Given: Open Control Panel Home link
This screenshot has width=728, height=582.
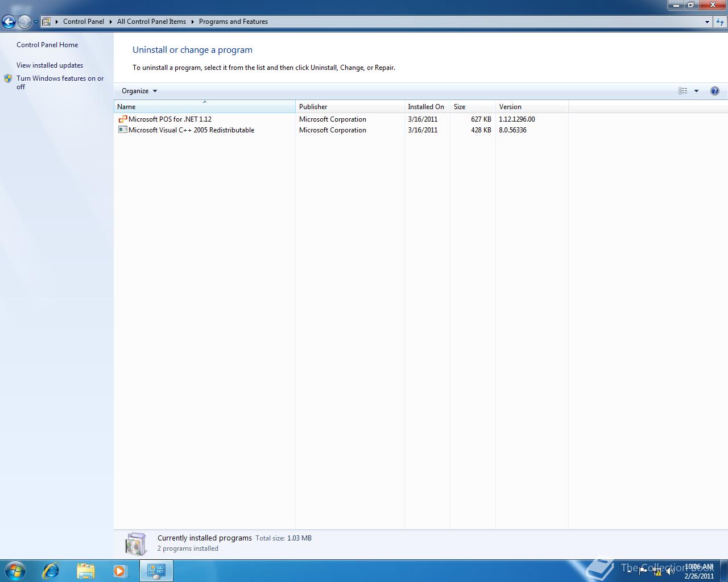Looking at the screenshot, I should point(47,45).
